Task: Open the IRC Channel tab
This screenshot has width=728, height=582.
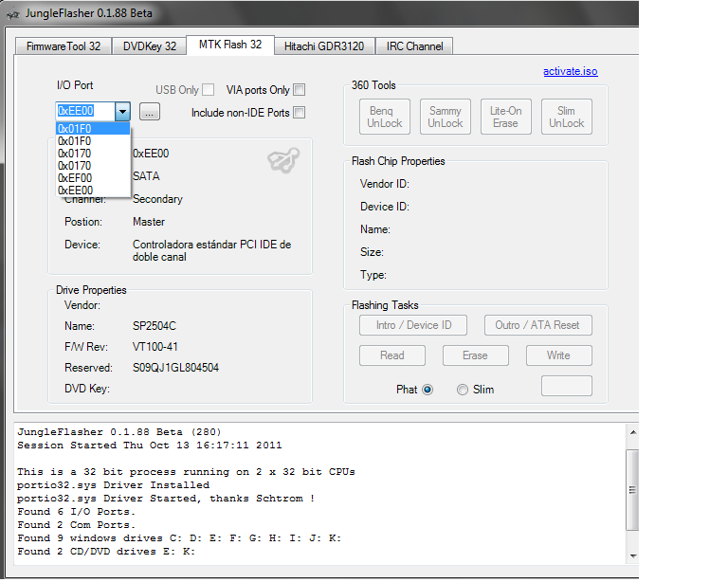Action: pos(414,46)
